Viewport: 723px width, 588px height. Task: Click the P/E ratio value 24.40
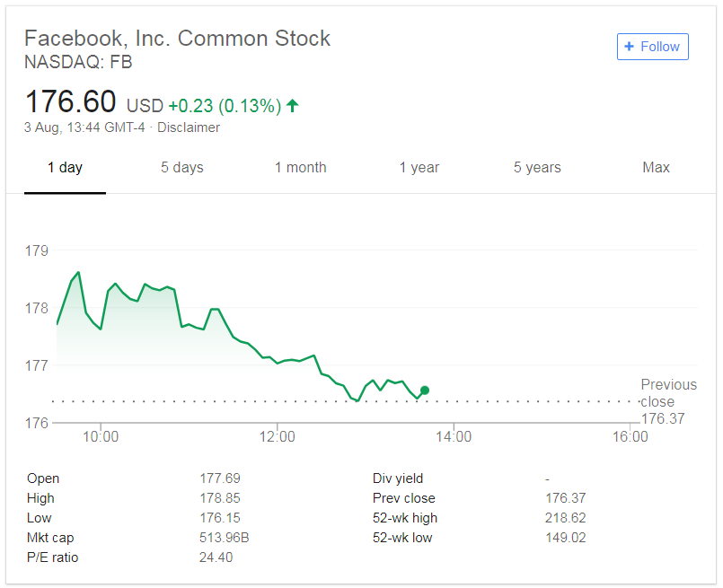click(217, 557)
